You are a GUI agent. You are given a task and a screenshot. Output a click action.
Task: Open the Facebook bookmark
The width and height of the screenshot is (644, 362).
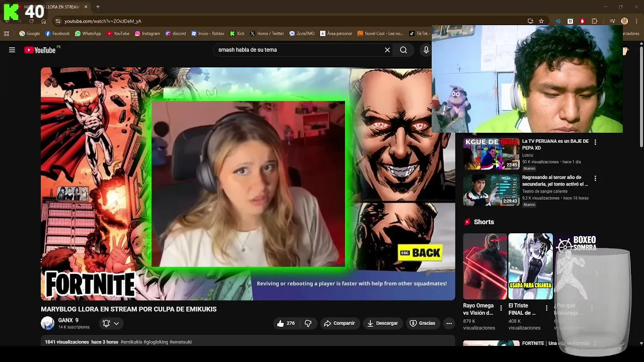pos(57,34)
